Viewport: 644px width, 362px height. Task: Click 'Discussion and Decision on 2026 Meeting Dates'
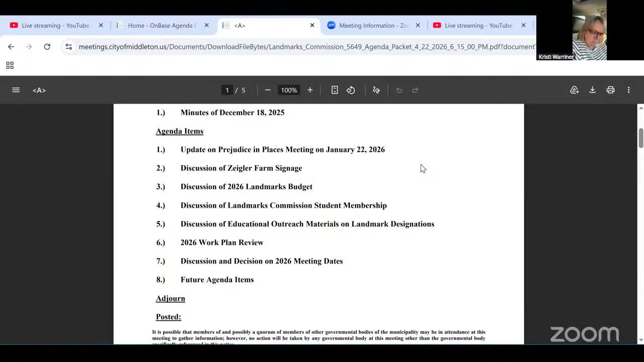tap(262, 261)
